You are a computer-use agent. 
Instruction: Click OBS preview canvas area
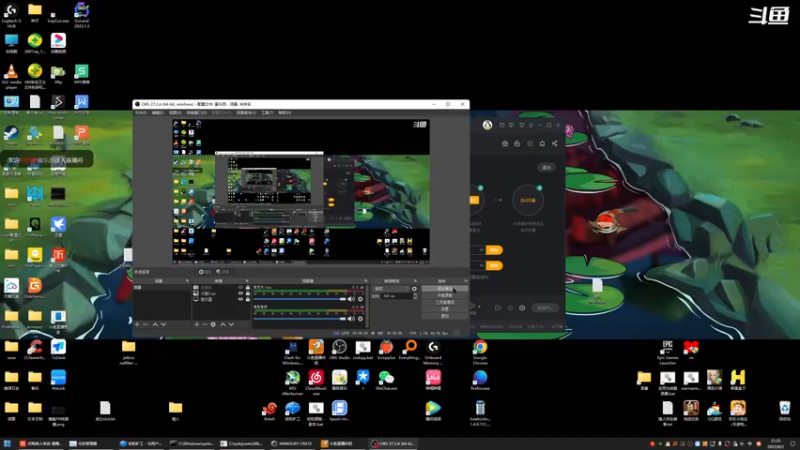click(301, 191)
